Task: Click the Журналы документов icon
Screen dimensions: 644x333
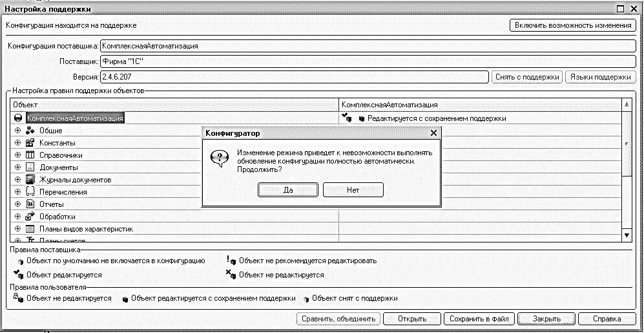Action: (30, 180)
